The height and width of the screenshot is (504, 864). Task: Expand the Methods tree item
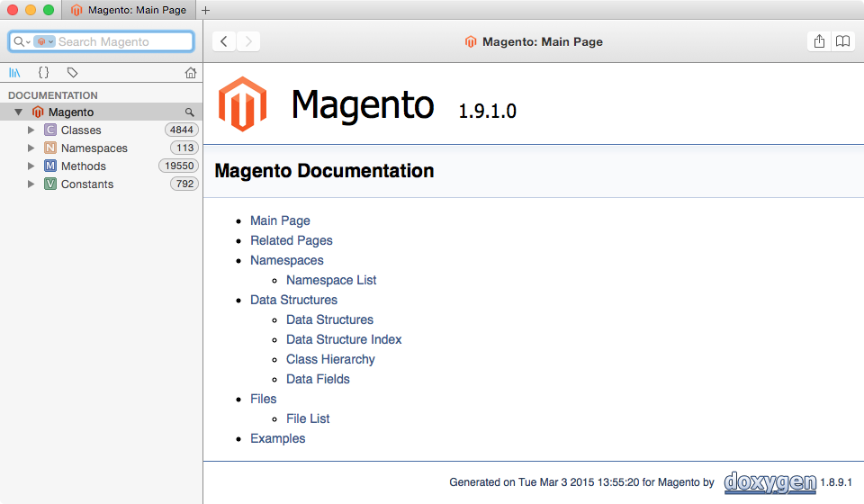[x=31, y=166]
